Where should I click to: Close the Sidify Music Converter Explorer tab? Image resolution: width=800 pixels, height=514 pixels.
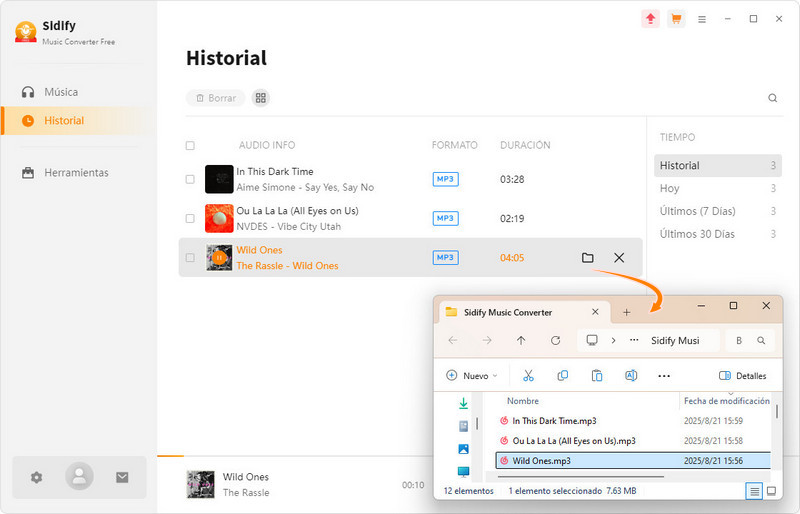pyautogui.click(x=595, y=312)
